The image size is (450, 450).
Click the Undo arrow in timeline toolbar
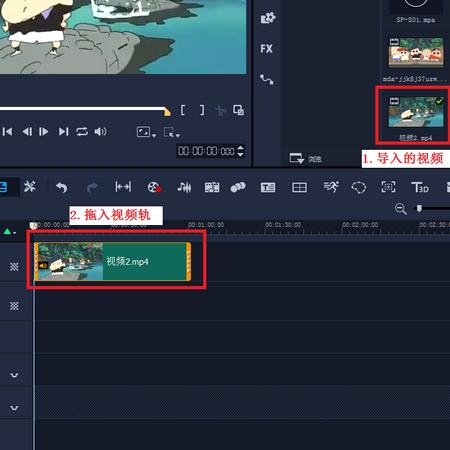(62, 188)
